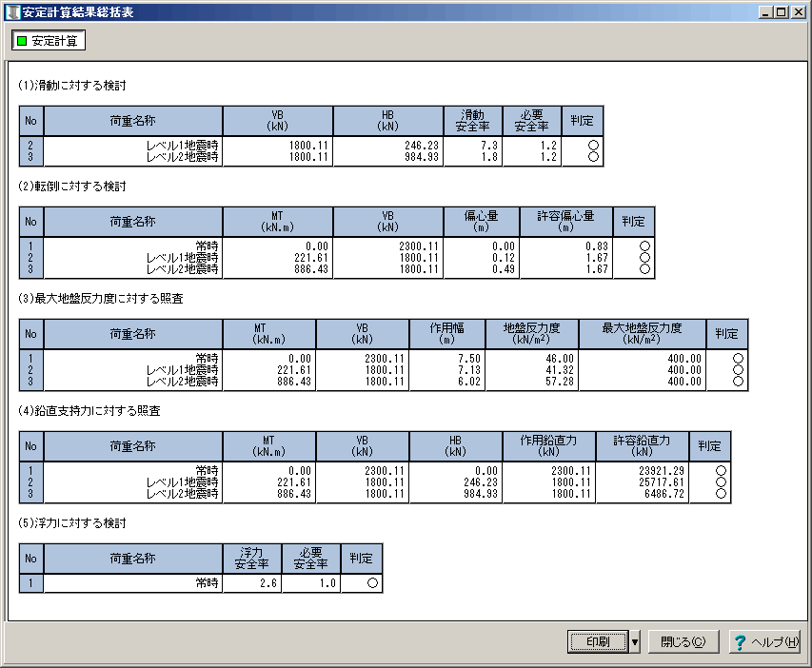Click the 許容偏心量 column header
812x668 pixels.
[566, 222]
